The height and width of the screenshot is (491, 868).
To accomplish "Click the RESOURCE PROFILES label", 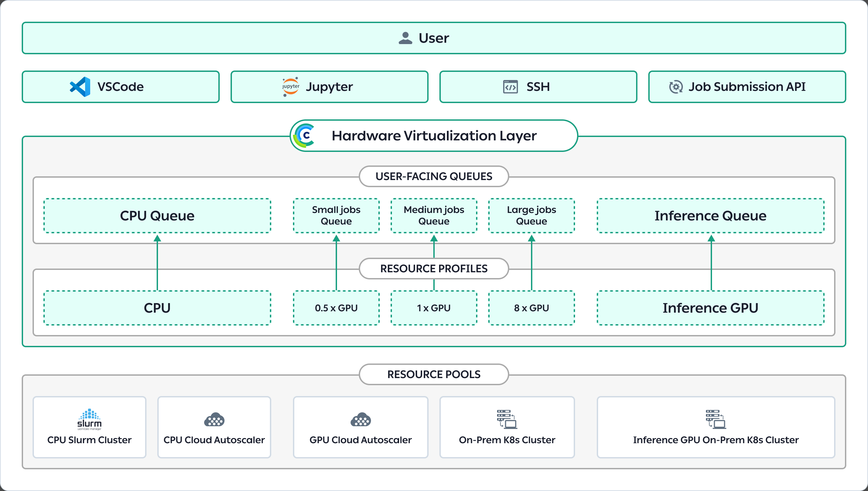I will coord(434,269).
